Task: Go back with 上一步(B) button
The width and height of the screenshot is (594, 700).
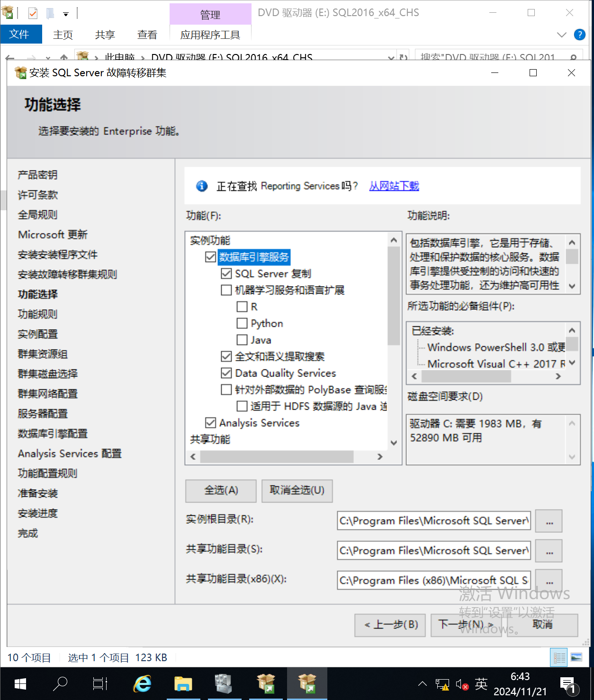Action: (390, 625)
